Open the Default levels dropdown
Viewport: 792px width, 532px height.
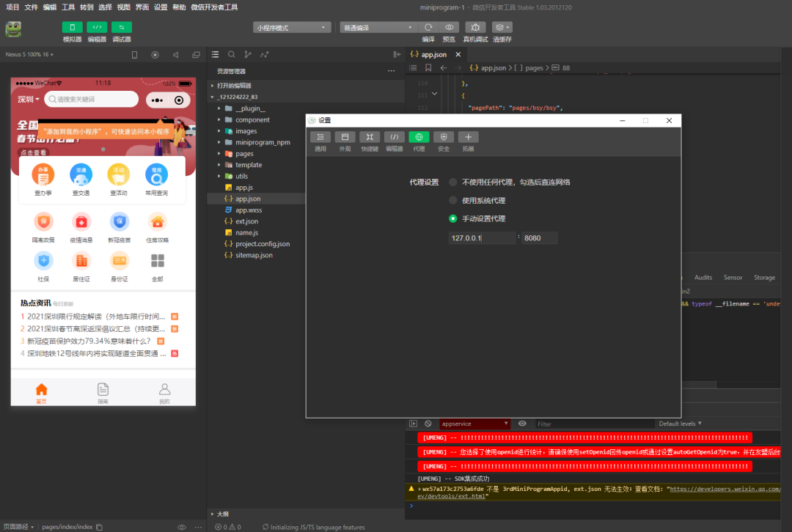pos(680,424)
